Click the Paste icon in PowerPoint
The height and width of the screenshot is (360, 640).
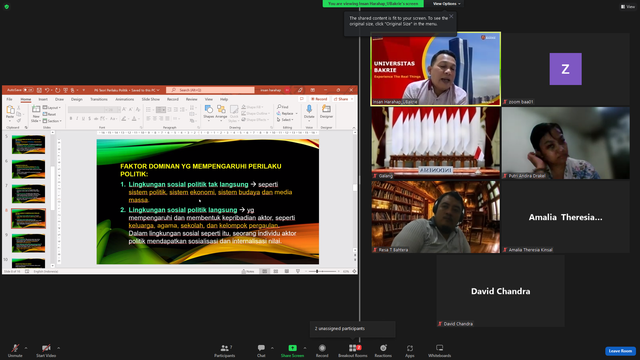point(10,110)
